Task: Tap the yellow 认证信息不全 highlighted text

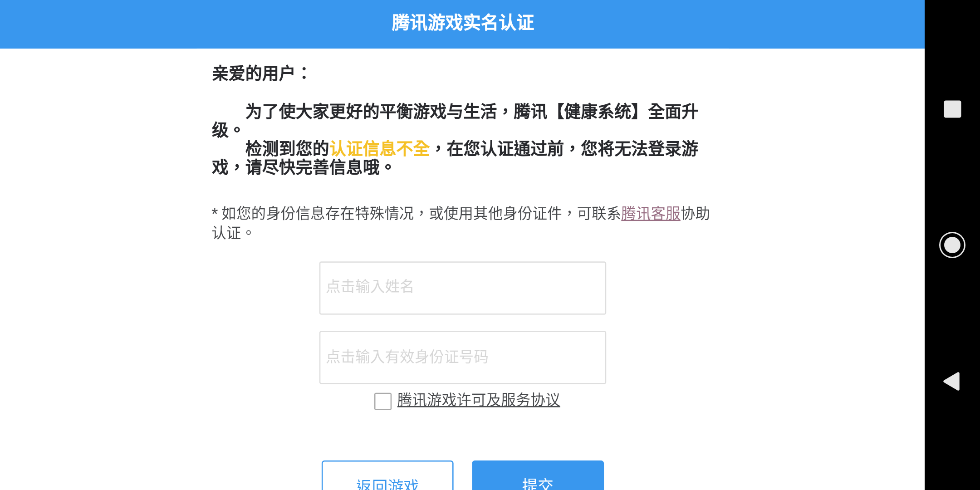Action: point(380,149)
